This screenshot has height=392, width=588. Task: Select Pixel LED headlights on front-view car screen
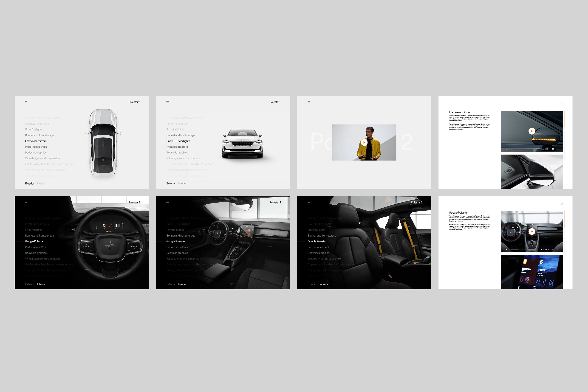178,141
